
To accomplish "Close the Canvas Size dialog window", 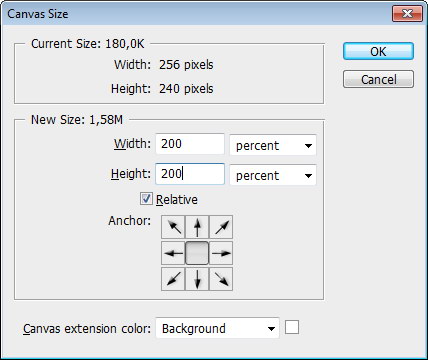I will [x=407, y=14].
